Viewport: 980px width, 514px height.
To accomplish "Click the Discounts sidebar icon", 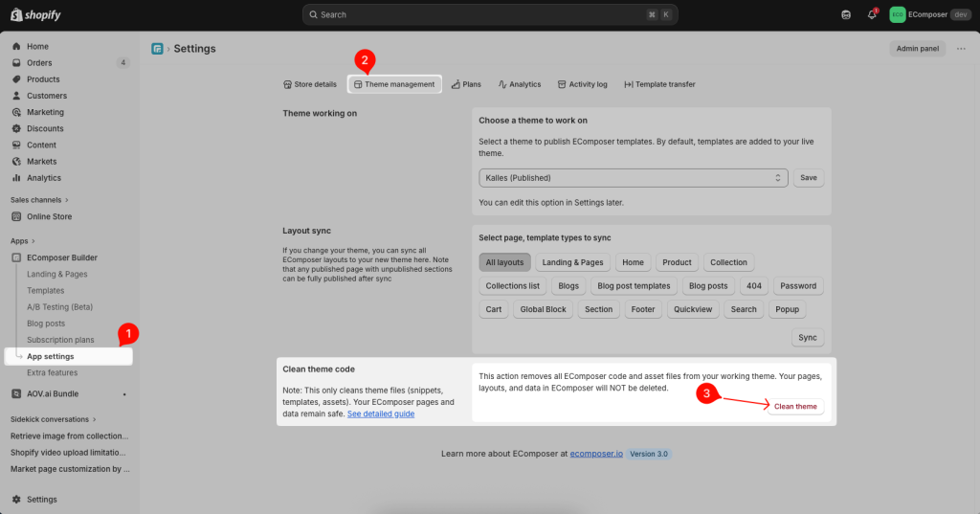I will pos(16,128).
